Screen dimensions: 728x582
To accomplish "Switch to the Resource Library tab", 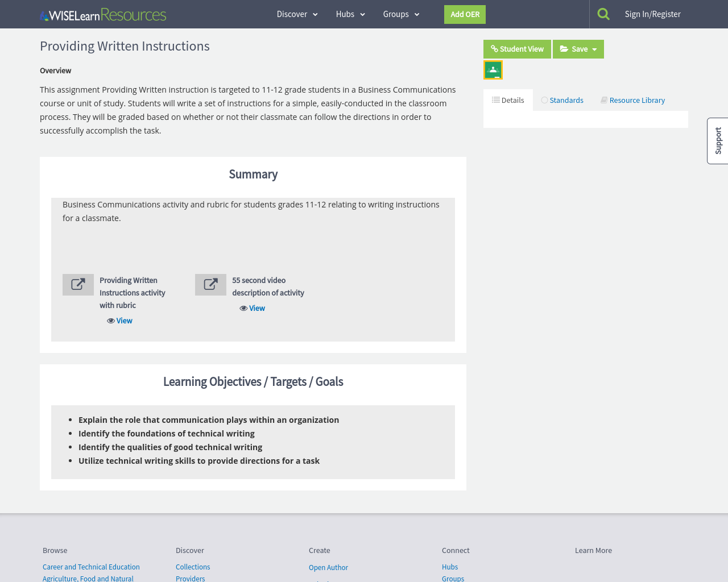I will (632, 100).
